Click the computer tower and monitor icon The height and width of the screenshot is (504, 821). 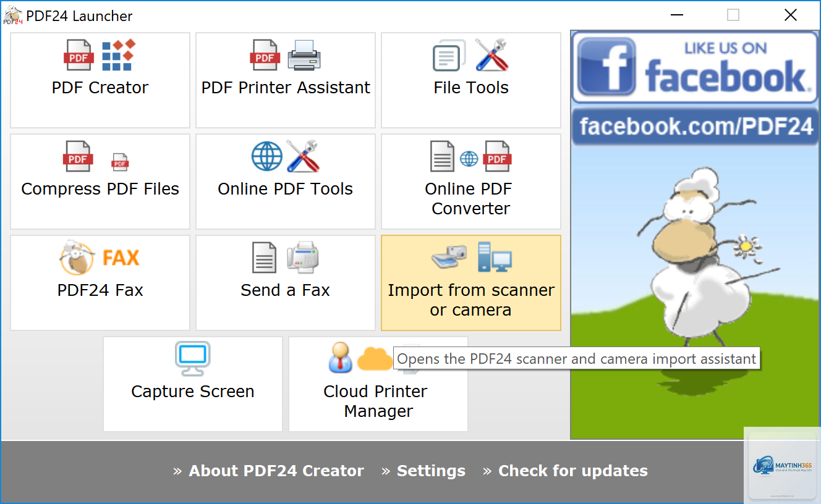coord(494,258)
